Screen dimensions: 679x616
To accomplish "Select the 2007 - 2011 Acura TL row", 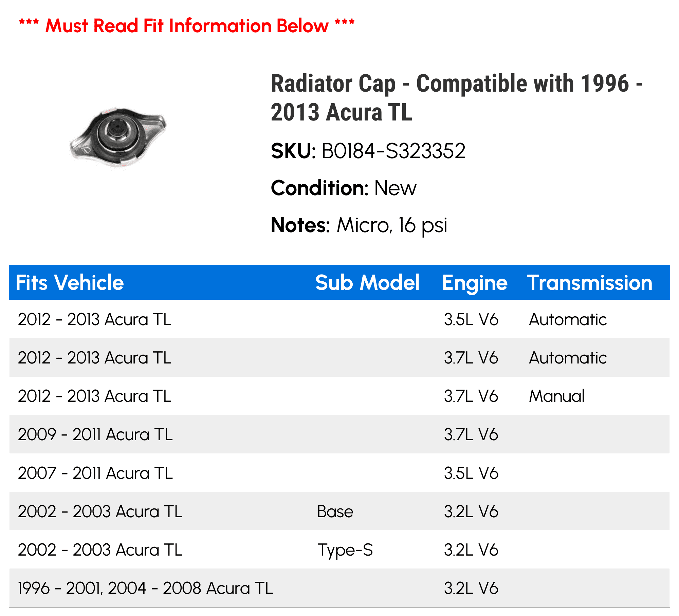I will tap(95, 473).
